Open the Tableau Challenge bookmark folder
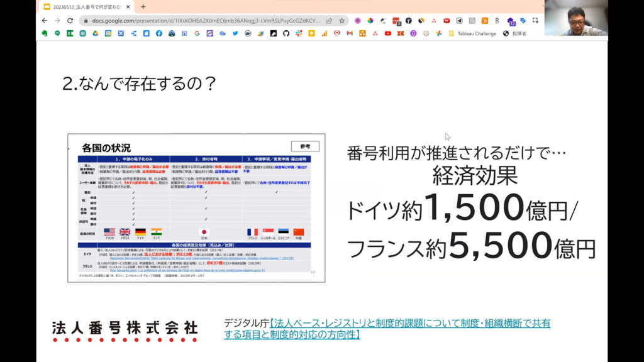Image resolution: width=644 pixels, height=362 pixels. [x=471, y=33]
